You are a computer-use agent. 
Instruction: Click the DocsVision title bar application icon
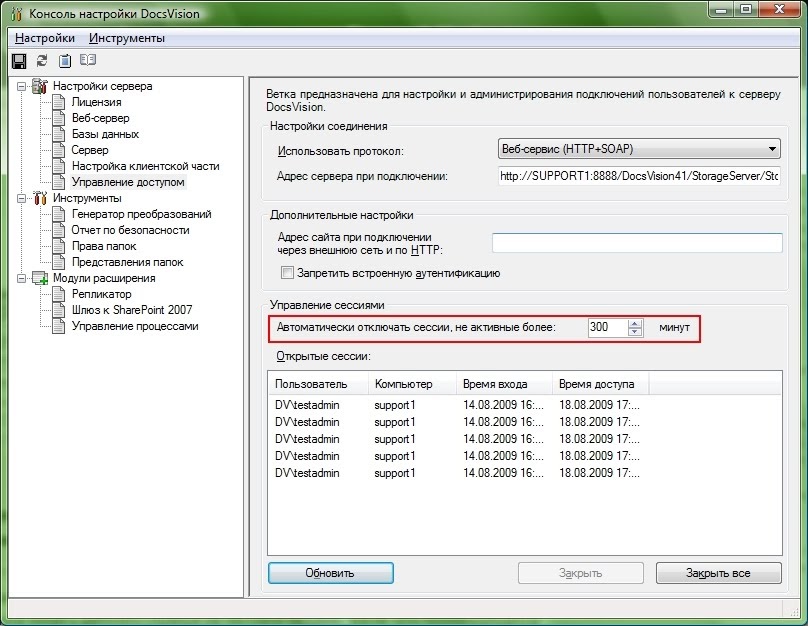[x=16, y=14]
